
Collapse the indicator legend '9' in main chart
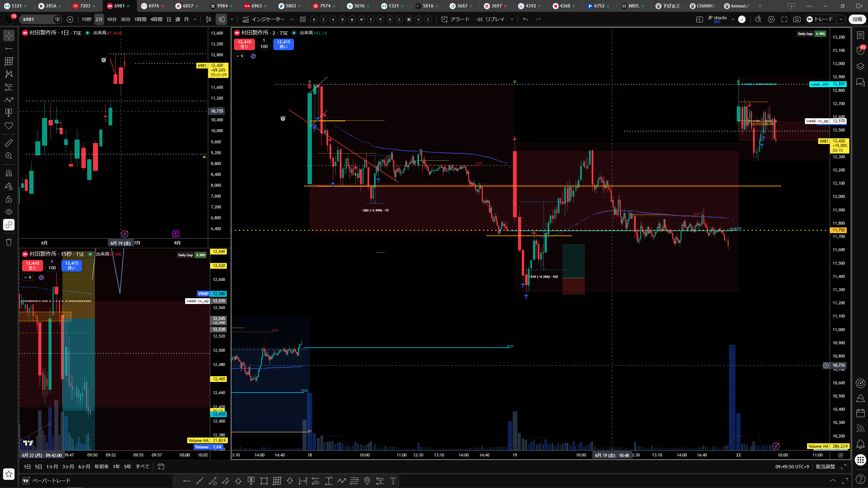(239, 56)
